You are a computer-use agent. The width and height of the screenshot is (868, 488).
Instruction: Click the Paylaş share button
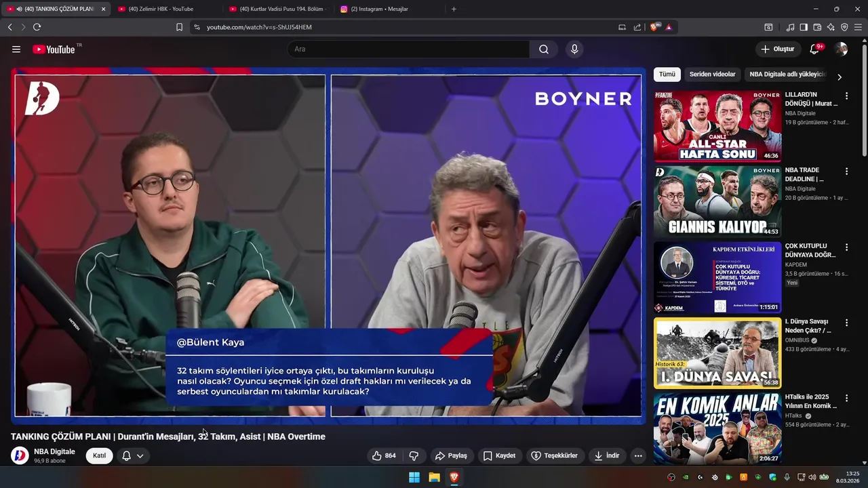tap(451, 455)
